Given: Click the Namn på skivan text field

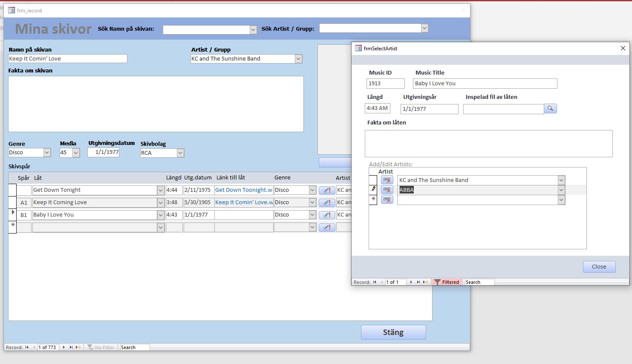Looking at the screenshot, I should pos(68,59).
